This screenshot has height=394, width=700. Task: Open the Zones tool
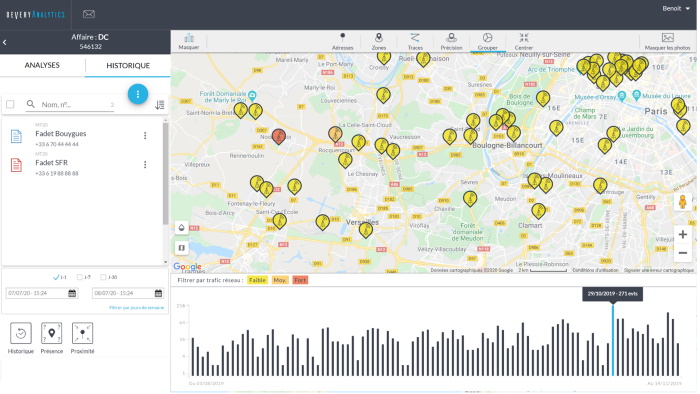[379, 37]
